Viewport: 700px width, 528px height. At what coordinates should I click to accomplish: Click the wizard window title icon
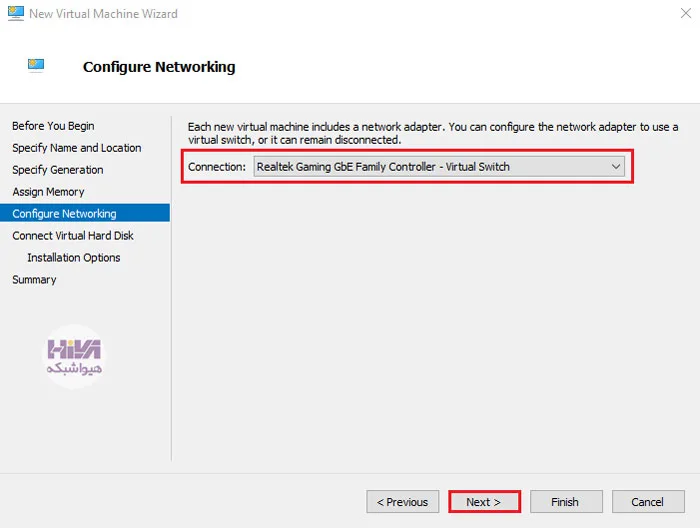pyautogui.click(x=16, y=13)
